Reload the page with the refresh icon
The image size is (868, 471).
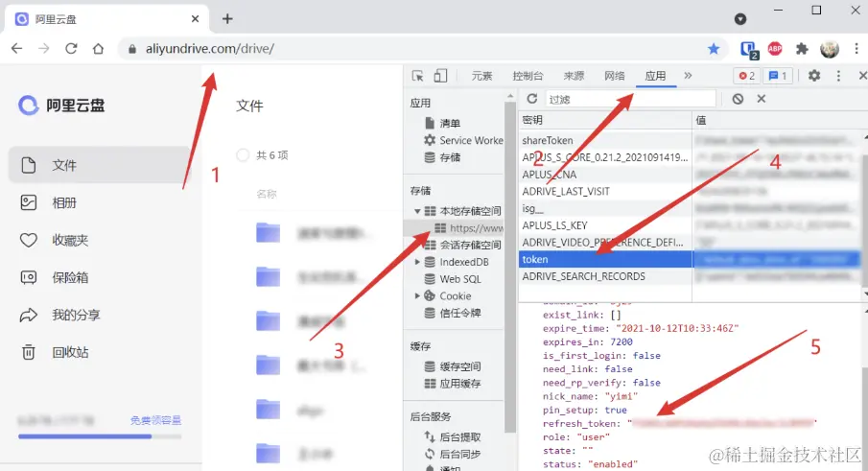click(71, 49)
